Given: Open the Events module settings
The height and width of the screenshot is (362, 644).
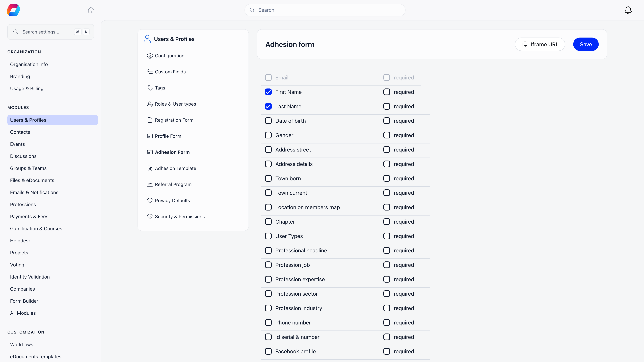Looking at the screenshot, I should pyautogui.click(x=17, y=144).
